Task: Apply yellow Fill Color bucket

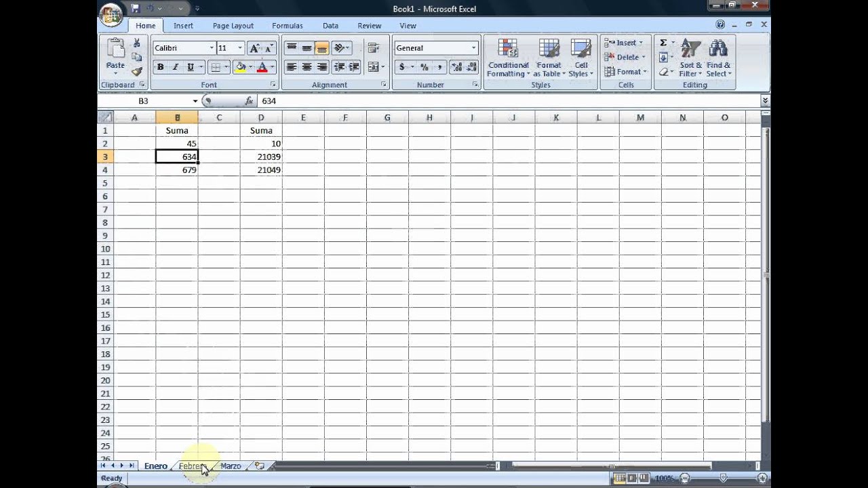Action: [239, 67]
